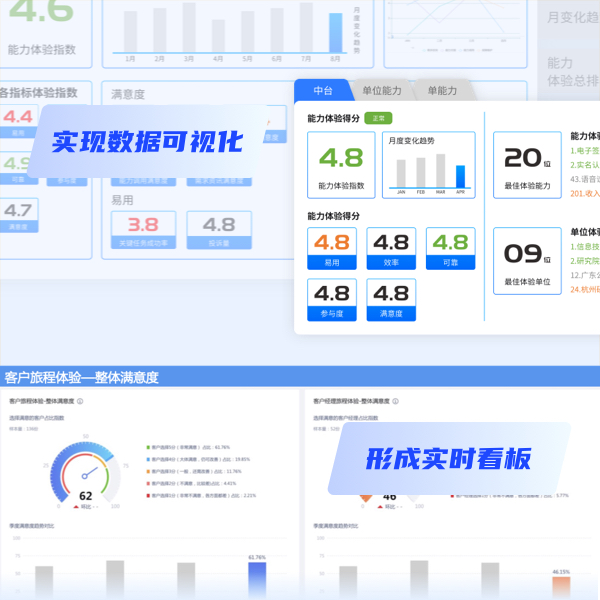This screenshot has width=600, height=600.
Task: Click info icon beside 客户旅程体验-整体满意度
Action: click(x=80, y=401)
